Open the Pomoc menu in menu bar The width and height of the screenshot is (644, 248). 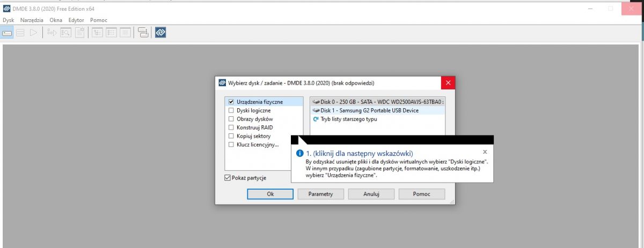coord(99,20)
